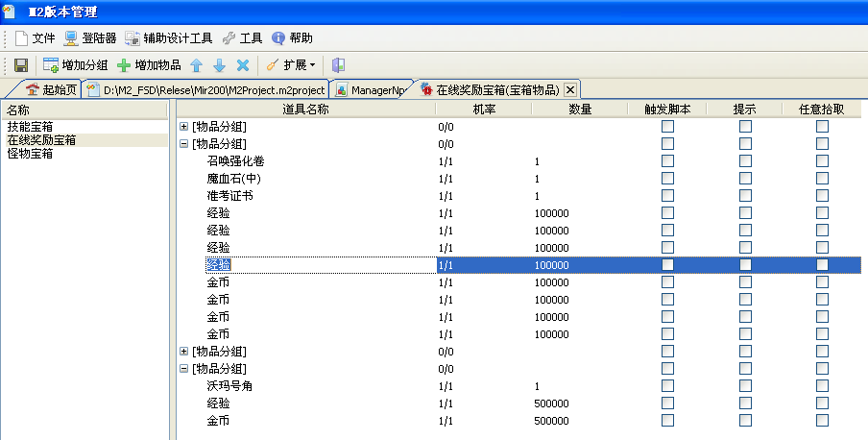
Task: Click the 名称 list header
Action: coord(84,110)
